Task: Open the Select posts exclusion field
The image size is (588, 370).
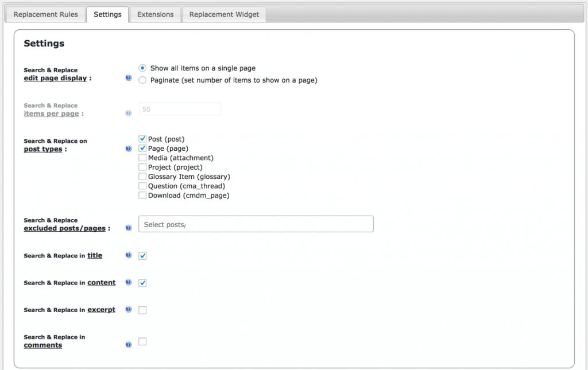Action: pyautogui.click(x=256, y=224)
